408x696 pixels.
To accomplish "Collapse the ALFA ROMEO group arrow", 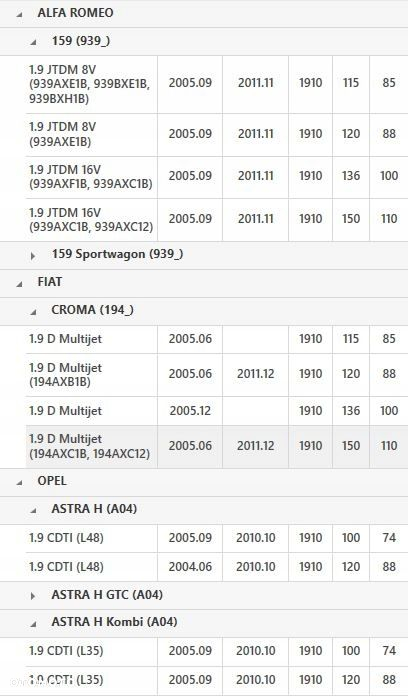I will click(19, 14).
